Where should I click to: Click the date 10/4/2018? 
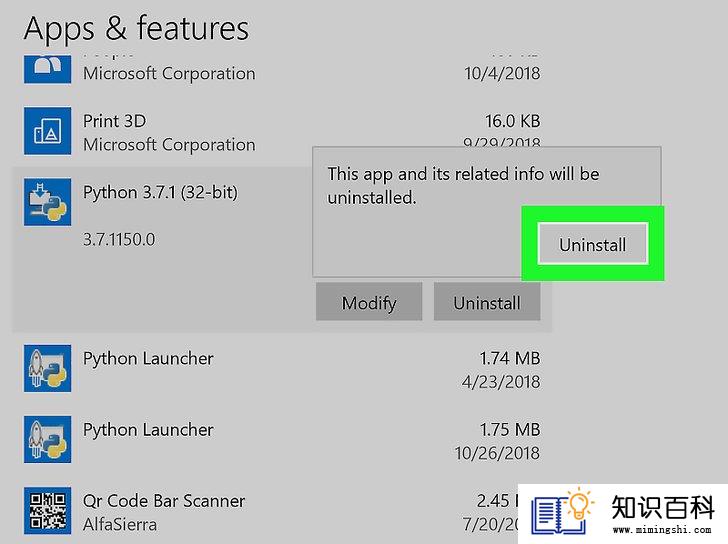[502, 73]
